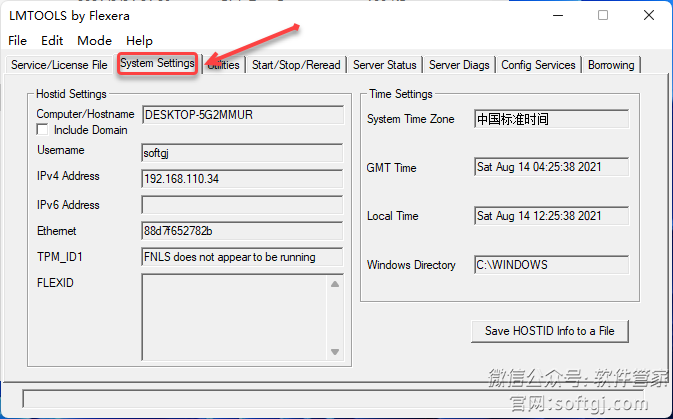Viewport: 673px width, 419px height.
Task: Click inside the Computer/Hostname field
Action: pos(242,115)
